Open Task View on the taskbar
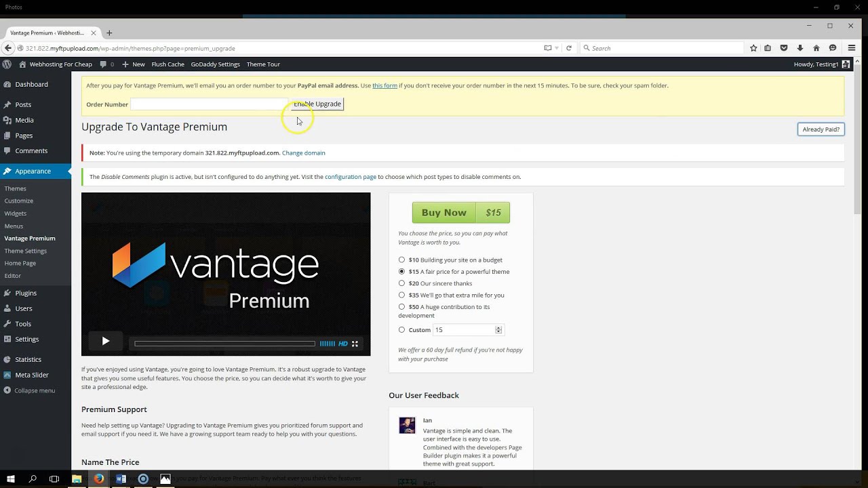868x488 pixels. pyautogui.click(x=54, y=479)
